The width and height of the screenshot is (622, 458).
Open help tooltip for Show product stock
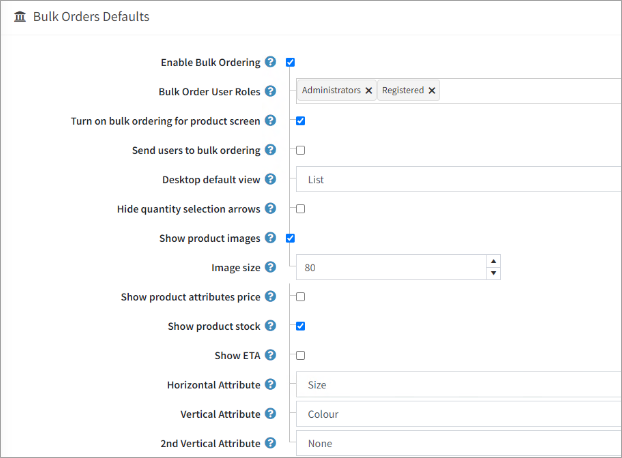point(271,326)
